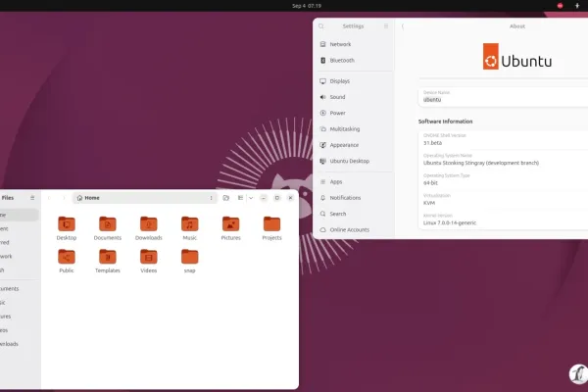
Task: Open the Videos folder in Files
Action: point(149,261)
